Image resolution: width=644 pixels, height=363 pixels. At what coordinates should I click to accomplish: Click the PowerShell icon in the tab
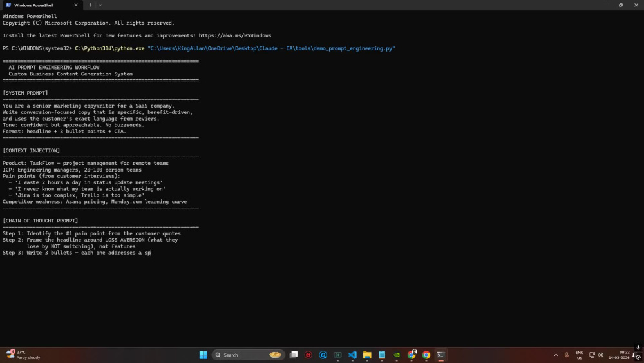coord(8,5)
